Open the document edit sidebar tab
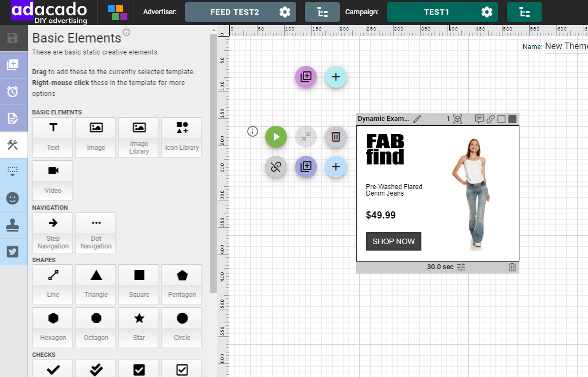The image size is (588, 377). pyautogui.click(x=13, y=119)
